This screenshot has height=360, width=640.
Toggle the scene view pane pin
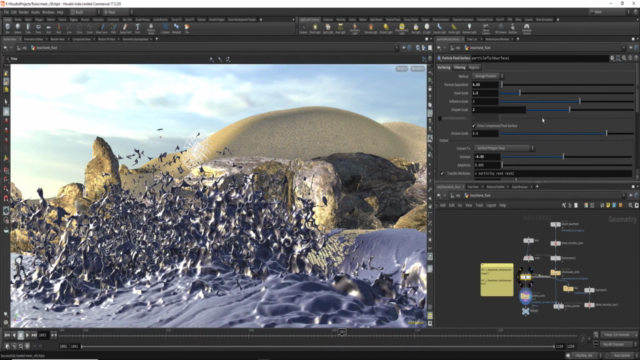click(x=404, y=48)
